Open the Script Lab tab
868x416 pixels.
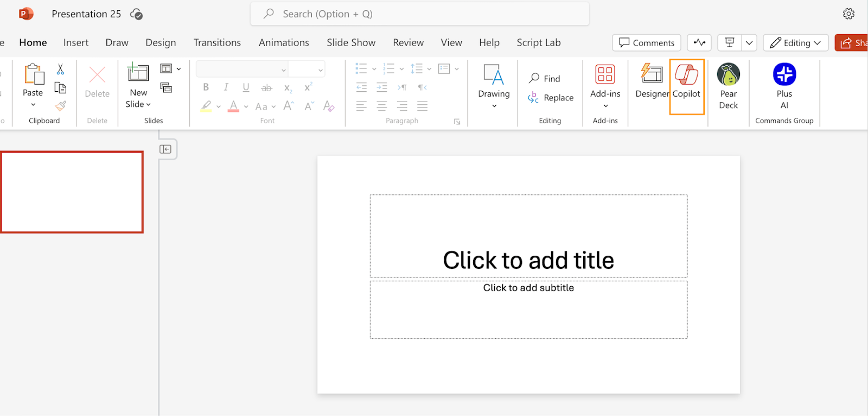tap(539, 42)
